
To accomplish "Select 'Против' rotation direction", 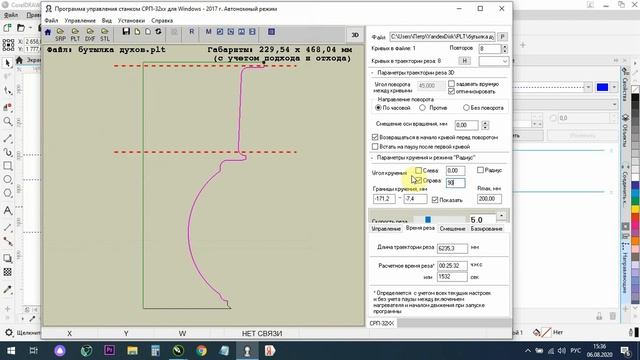I will [422, 108].
